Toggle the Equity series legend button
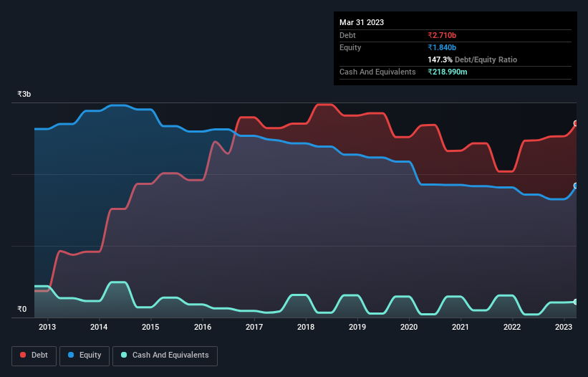Image resolution: width=588 pixels, height=377 pixels. click(85, 355)
